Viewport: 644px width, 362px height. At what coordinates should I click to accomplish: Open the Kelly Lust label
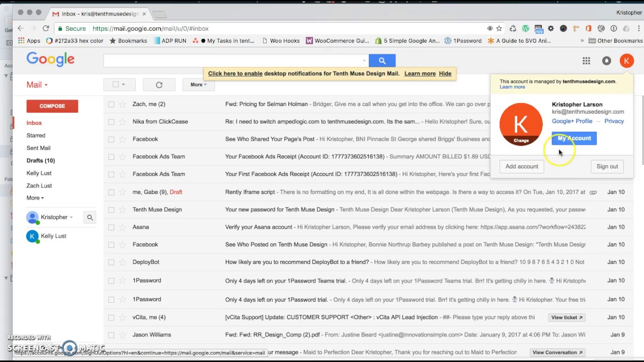pyautogui.click(x=39, y=173)
